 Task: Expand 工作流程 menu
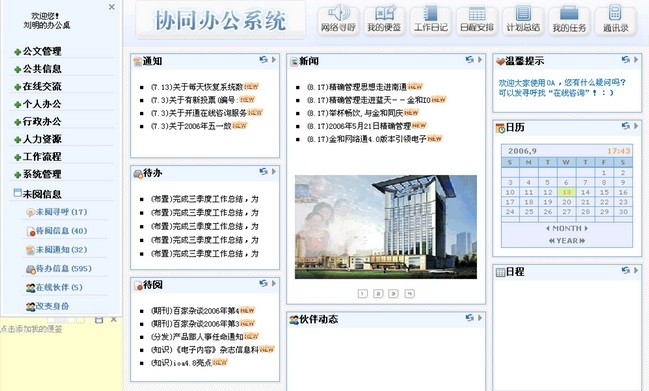tap(38, 157)
